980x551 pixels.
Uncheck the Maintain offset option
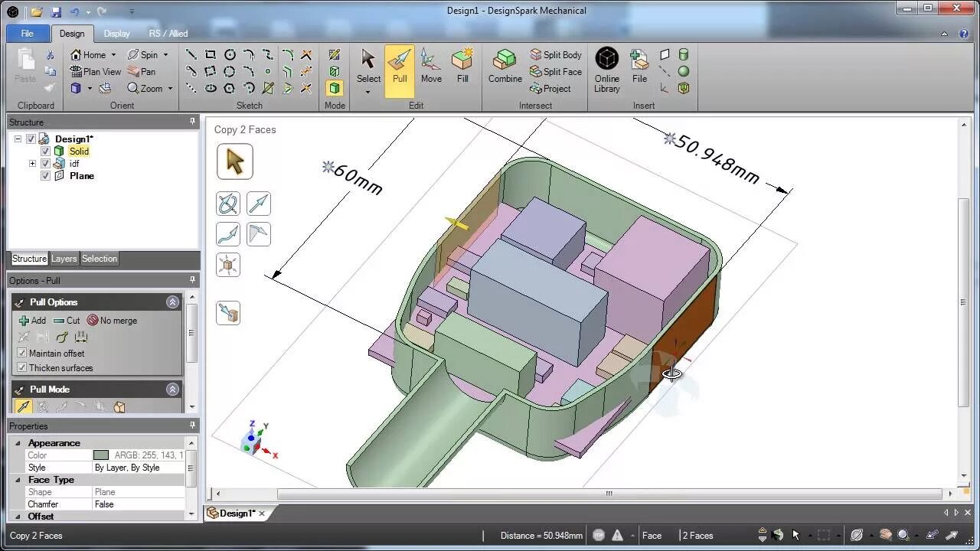click(22, 353)
